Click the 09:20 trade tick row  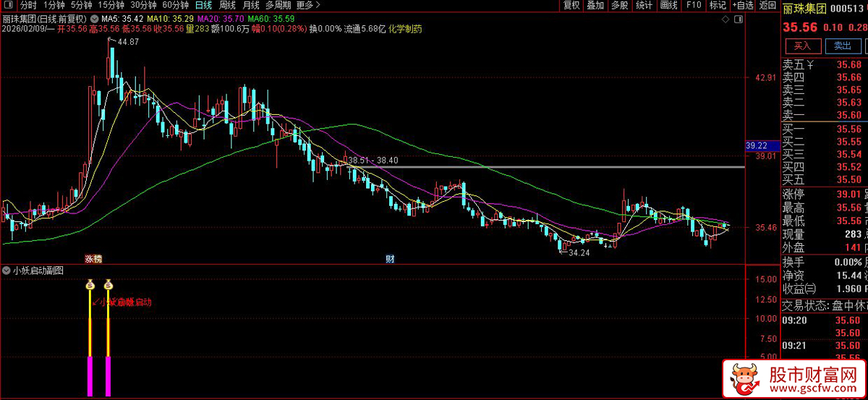825,320
